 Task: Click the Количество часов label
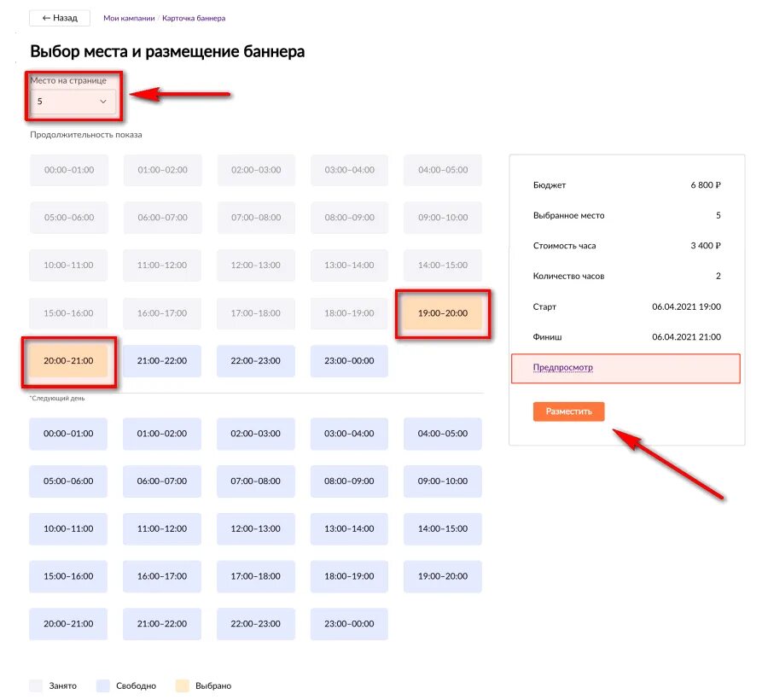click(x=568, y=277)
